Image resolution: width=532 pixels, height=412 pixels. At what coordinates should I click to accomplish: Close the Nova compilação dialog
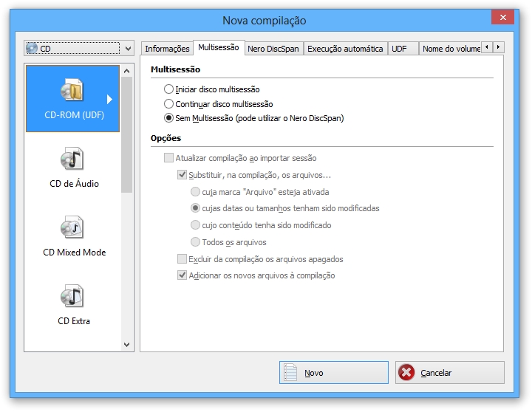[503, 17]
